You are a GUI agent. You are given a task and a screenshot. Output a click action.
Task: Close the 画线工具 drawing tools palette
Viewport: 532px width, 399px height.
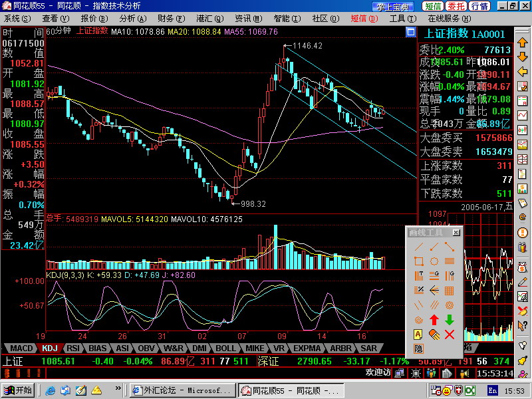pyautogui.click(x=456, y=232)
